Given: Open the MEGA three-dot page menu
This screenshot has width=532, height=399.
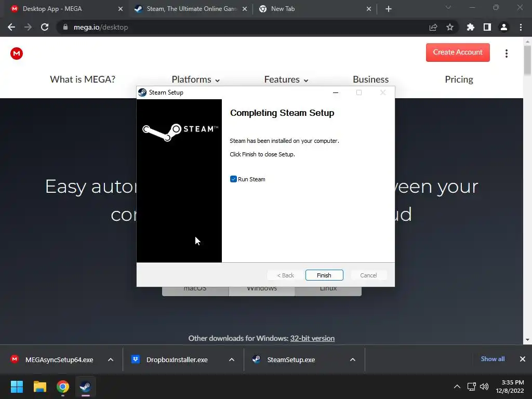Looking at the screenshot, I should click(x=506, y=54).
